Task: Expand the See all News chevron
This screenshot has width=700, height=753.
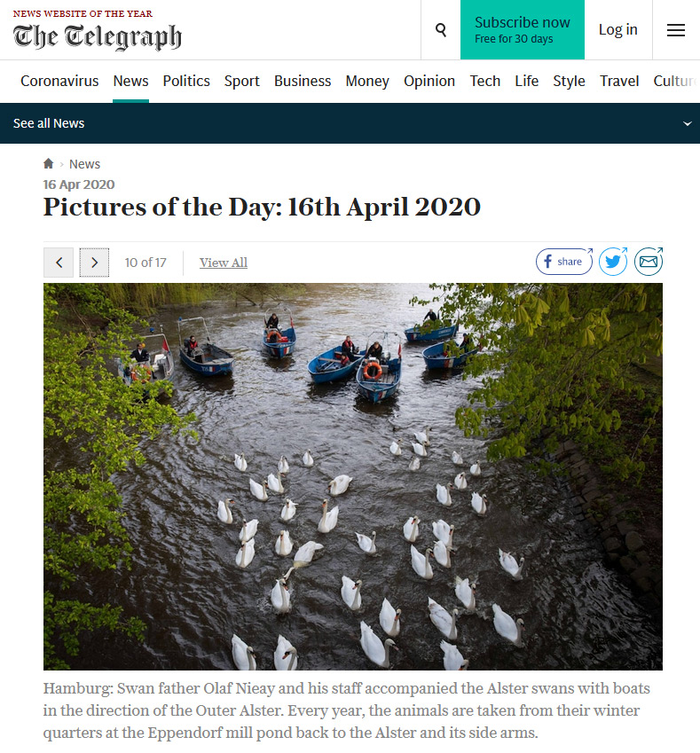Action: (688, 123)
